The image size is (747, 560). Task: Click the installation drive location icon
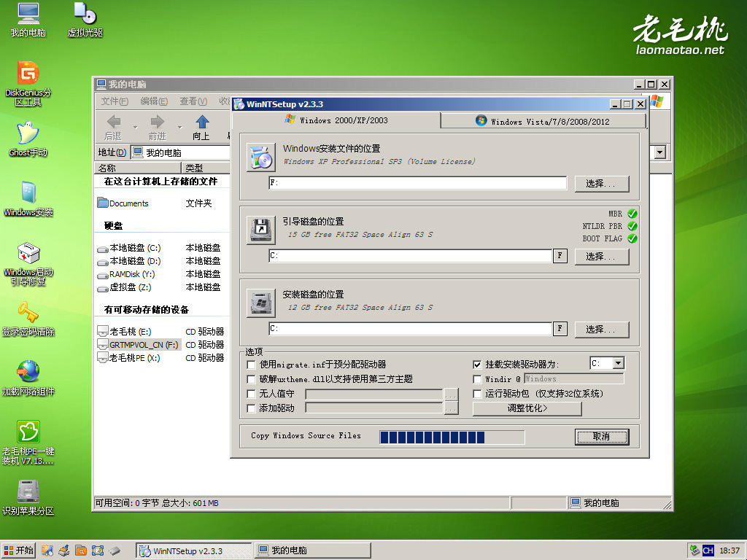261,303
